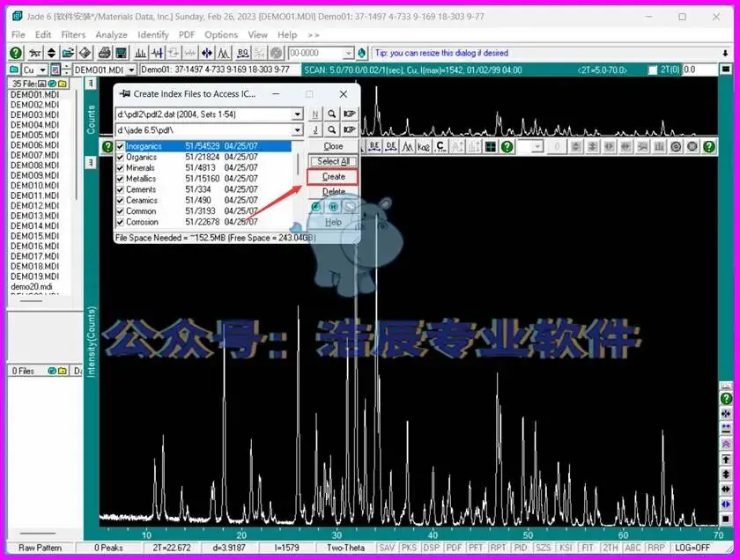Viewport: 740px width, 560px height.
Task: Toggle the 2T(0) checkbox in scan bar
Action: [652, 70]
